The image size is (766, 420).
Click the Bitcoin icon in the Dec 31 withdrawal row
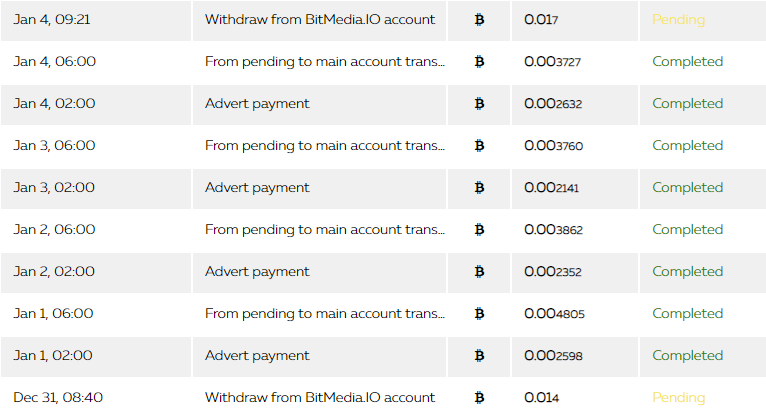tap(479, 398)
